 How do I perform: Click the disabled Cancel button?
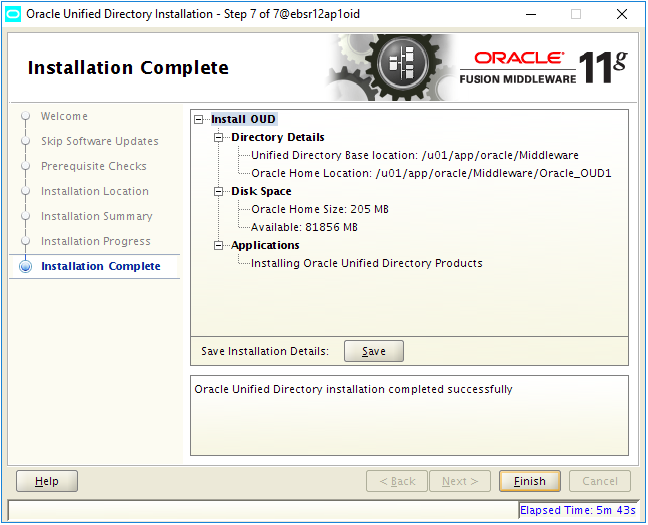[x=600, y=481]
